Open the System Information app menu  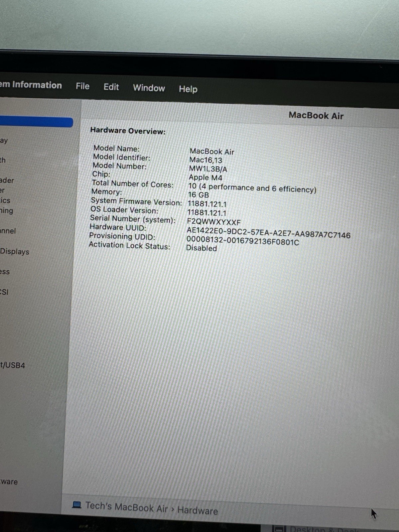(x=31, y=85)
